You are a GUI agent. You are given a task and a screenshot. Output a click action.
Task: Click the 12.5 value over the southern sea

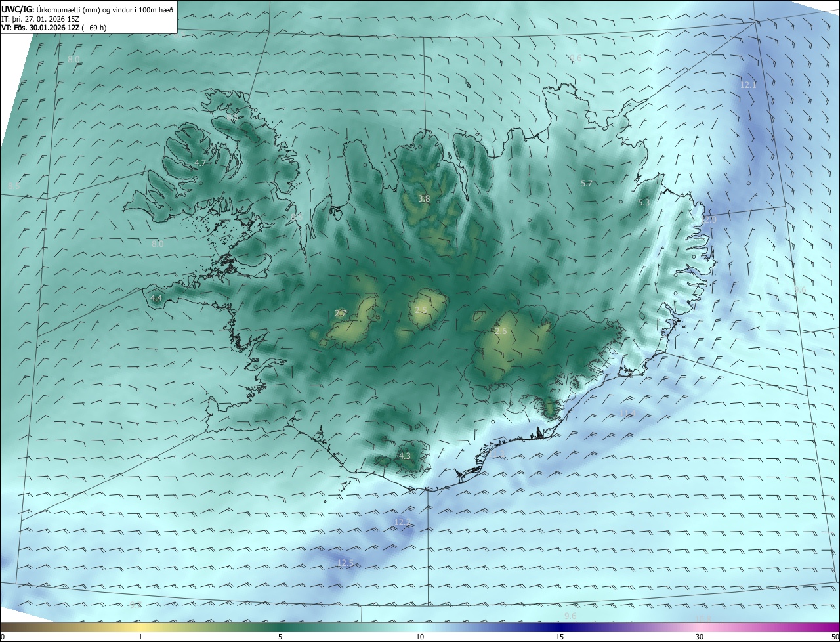(345, 563)
